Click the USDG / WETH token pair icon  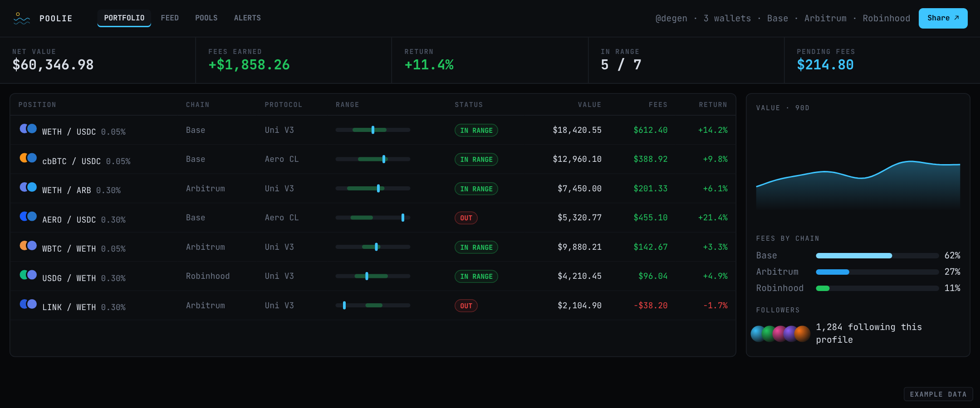(x=28, y=275)
